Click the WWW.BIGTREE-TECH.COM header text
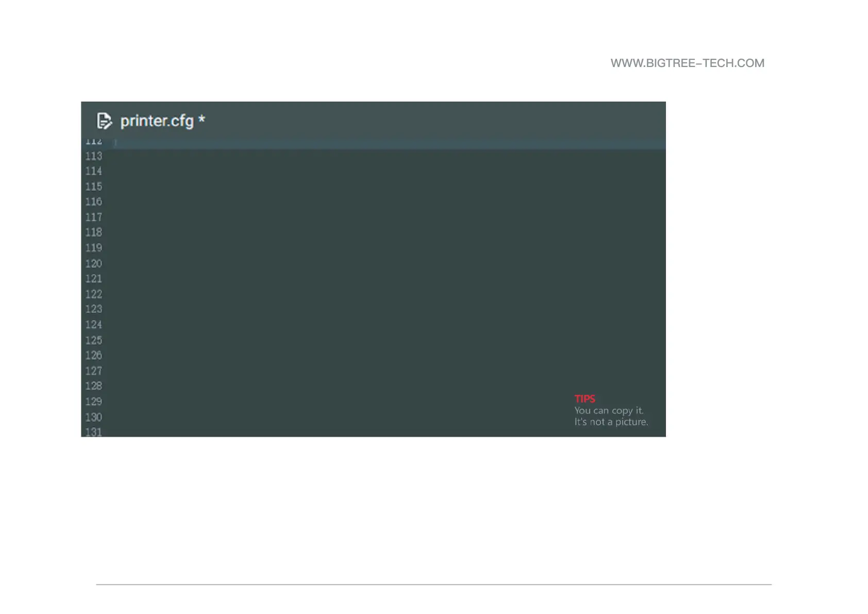868x614 pixels. [688, 63]
